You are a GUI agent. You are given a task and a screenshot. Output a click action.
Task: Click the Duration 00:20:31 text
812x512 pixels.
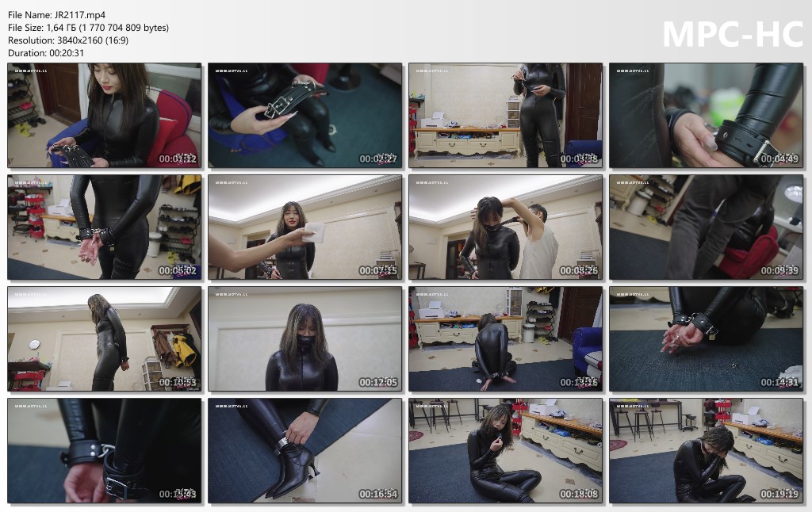46,53
